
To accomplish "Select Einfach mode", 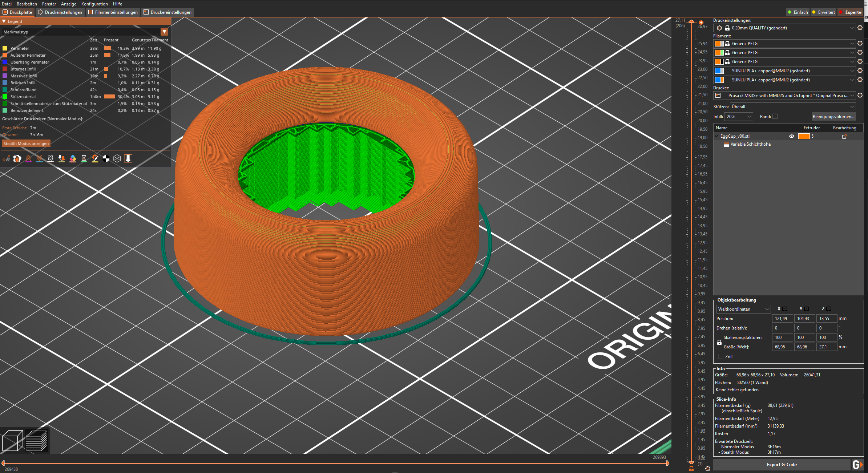I will coord(798,12).
